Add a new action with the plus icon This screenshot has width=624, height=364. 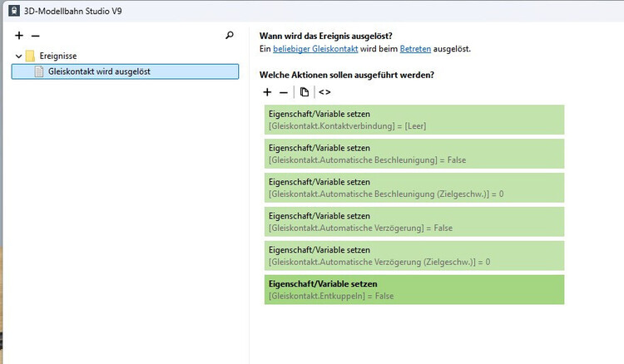click(x=267, y=92)
